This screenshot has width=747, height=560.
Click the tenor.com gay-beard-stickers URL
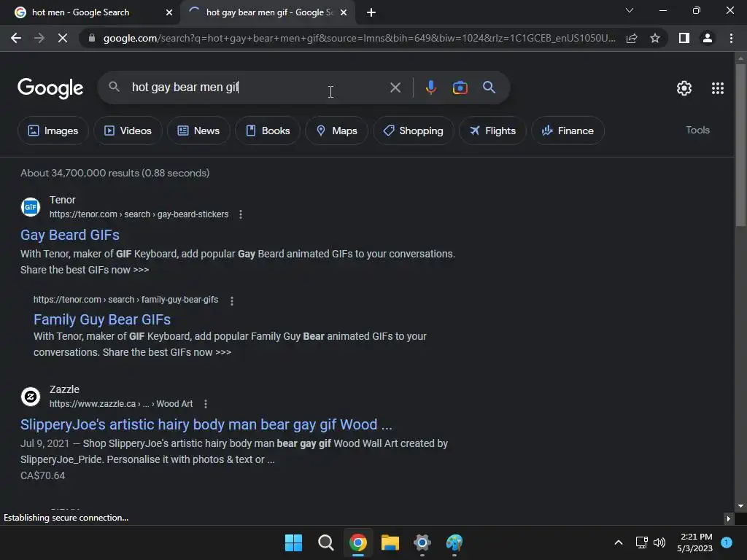pos(139,214)
